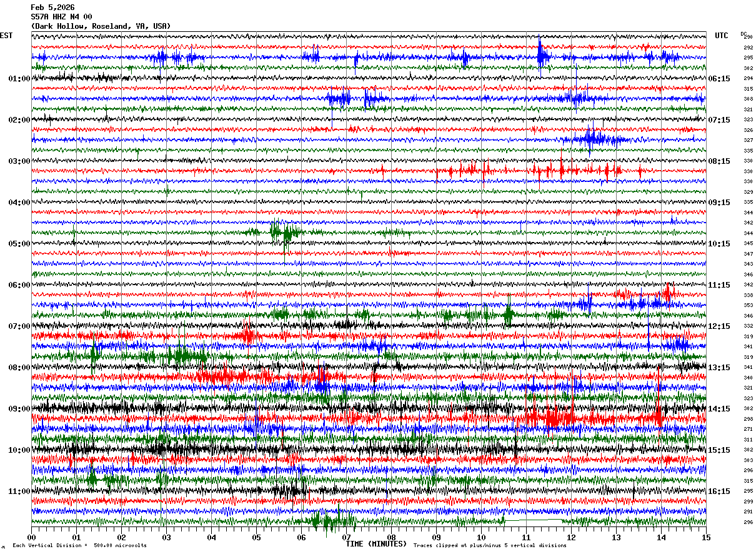Click the '15' minute tick label

click(x=706, y=537)
